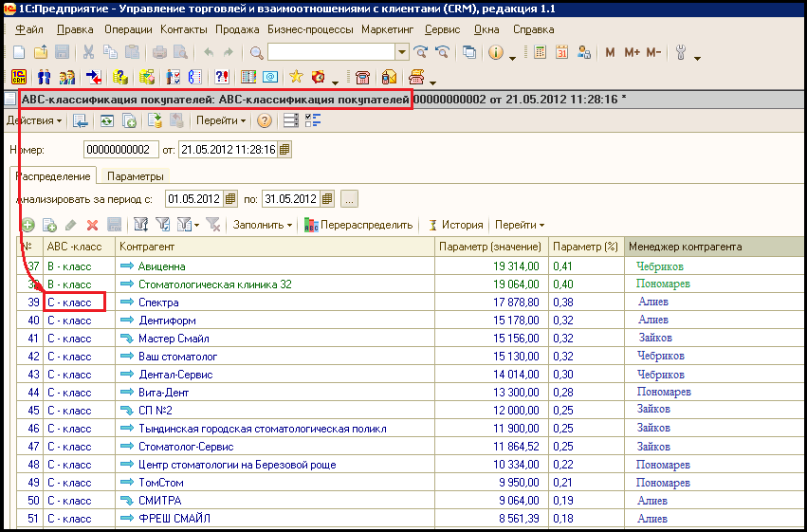
Task: Click the round question mark help icon in document toolbar
Action: 264,120
